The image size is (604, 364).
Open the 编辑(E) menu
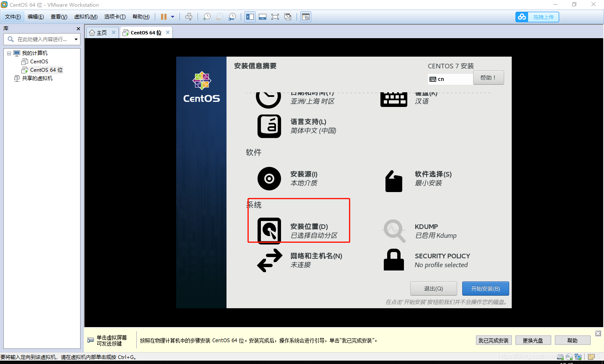36,17
